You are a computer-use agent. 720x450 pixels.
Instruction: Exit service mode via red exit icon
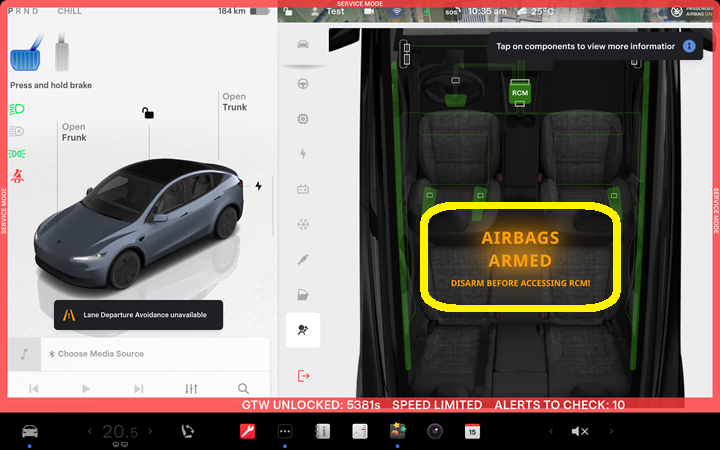point(303,375)
